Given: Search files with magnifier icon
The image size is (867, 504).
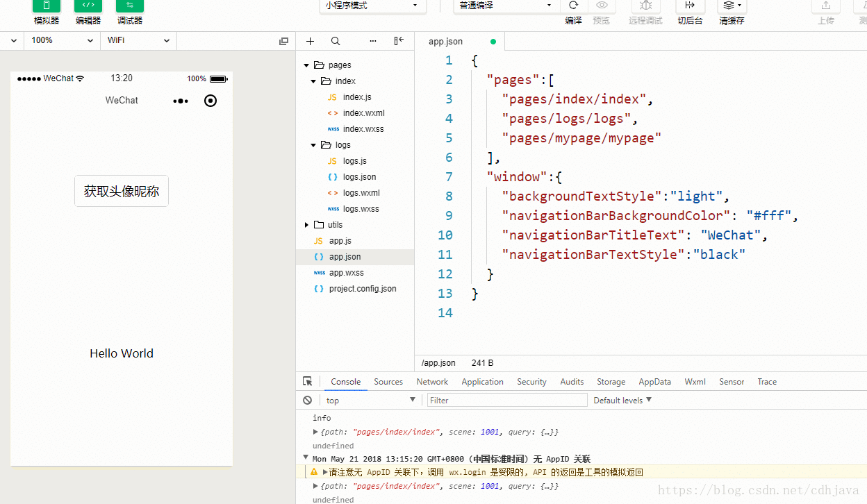Looking at the screenshot, I should point(336,42).
